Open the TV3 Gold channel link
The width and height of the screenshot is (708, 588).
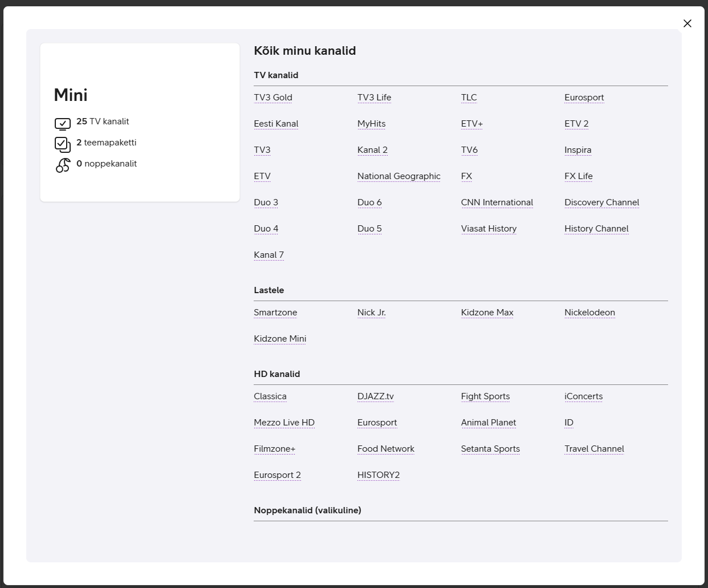[x=273, y=98]
